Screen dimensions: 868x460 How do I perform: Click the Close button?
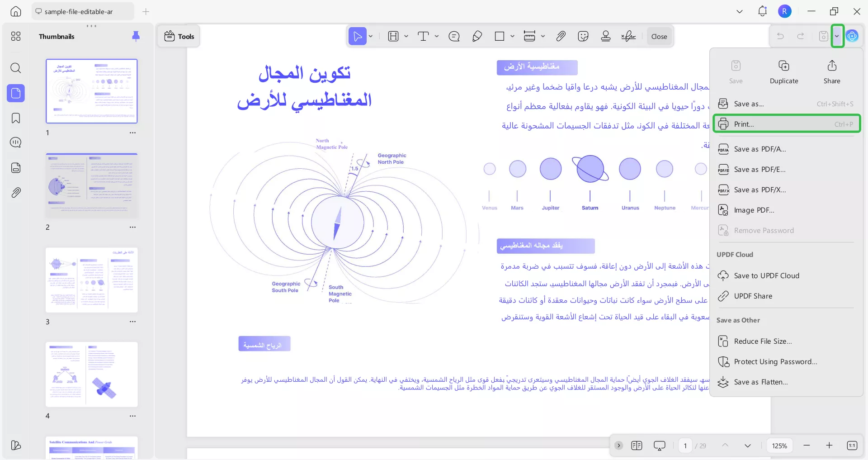click(x=659, y=36)
